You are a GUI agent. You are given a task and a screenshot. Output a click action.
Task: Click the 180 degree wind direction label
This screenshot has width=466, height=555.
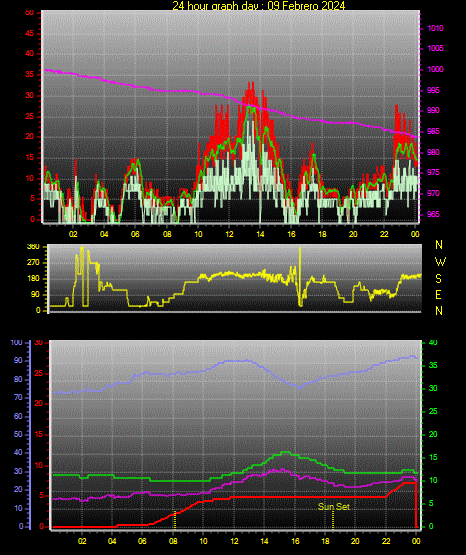tap(34, 279)
